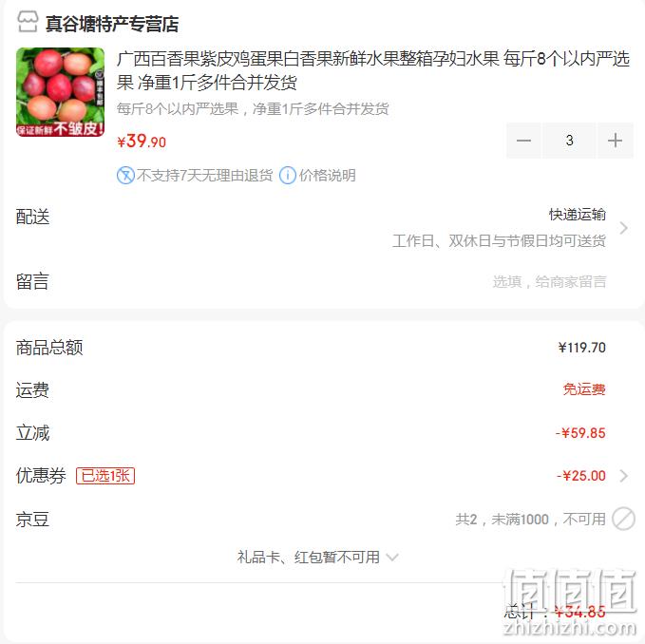Open the passion fruit product thumbnail
The width and height of the screenshot is (645, 644).
[x=61, y=92]
